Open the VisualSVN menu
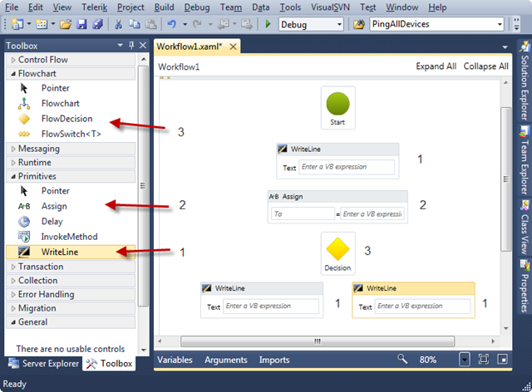532x392 pixels. tap(330, 7)
